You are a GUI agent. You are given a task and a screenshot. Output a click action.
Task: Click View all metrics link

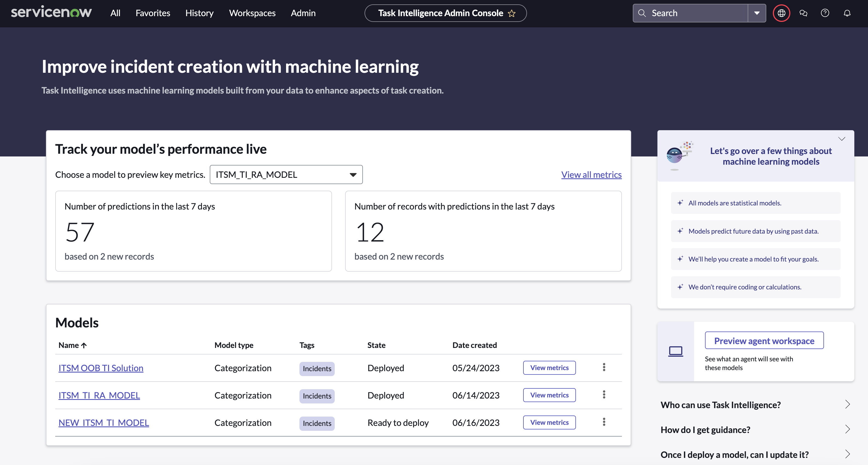coord(591,175)
